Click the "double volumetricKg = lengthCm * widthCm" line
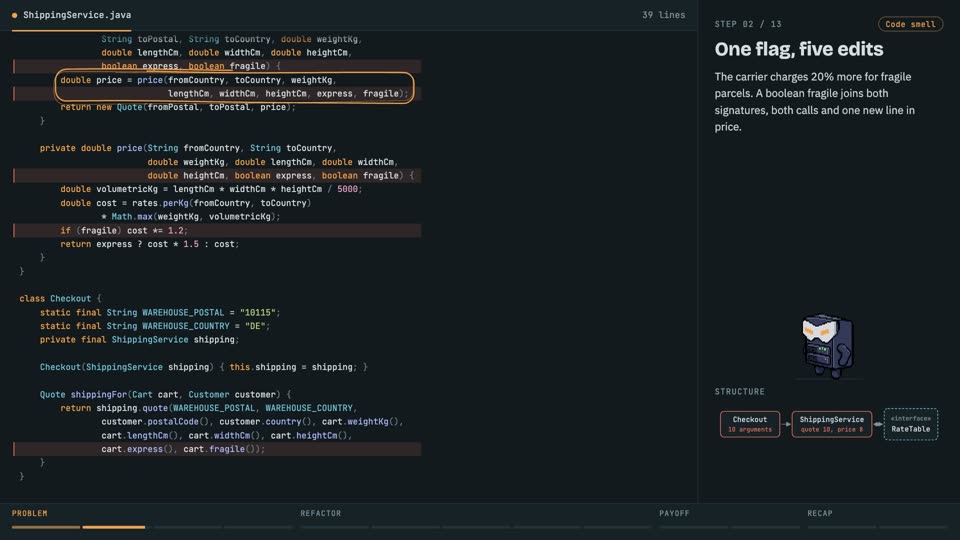 tap(211, 189)
